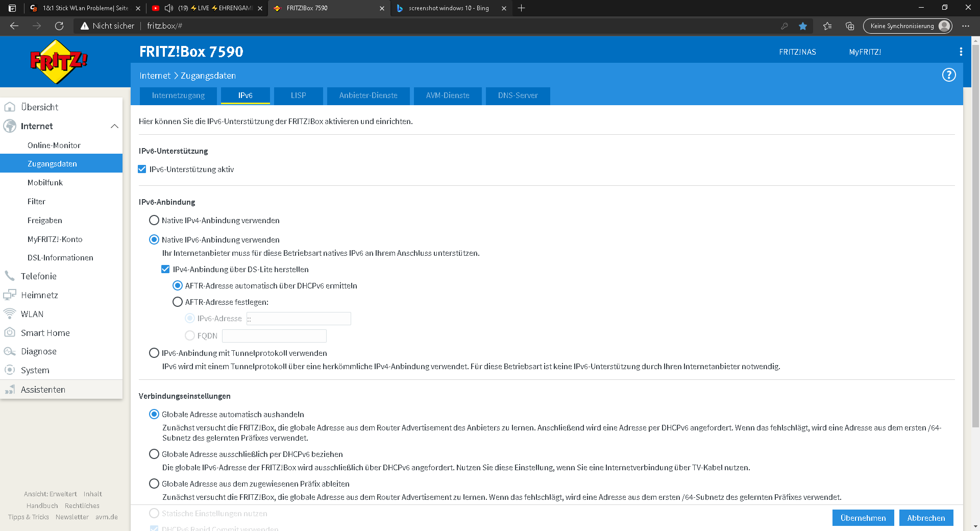980x531 pixels.
Task: Open DSL-Informationen in sidebar
Action: click(61, 257)
